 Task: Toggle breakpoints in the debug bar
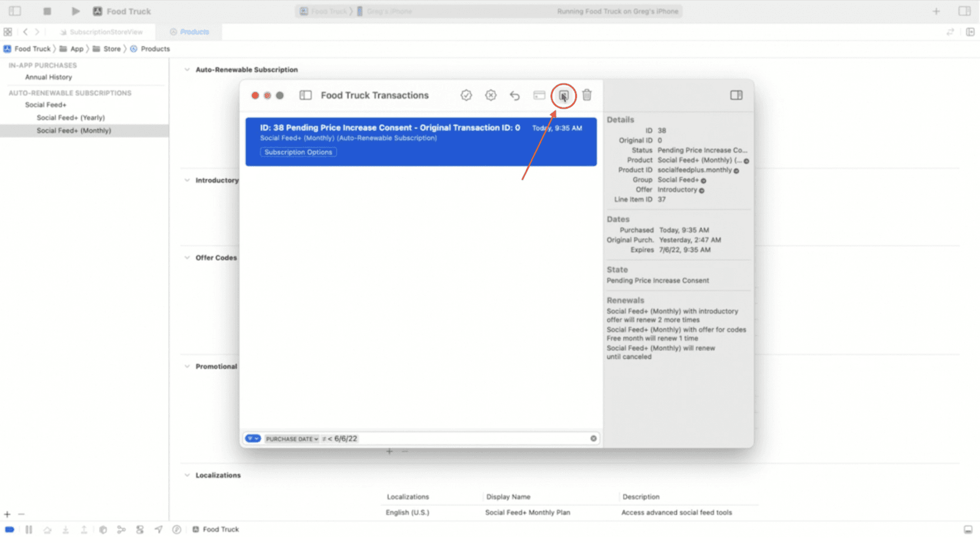pyautogui.click(x=10, y=529)
